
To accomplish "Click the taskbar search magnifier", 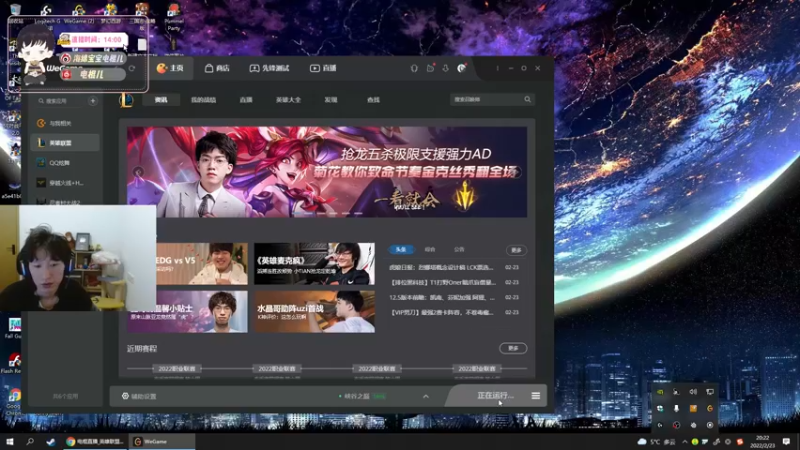I will (30, 441).
